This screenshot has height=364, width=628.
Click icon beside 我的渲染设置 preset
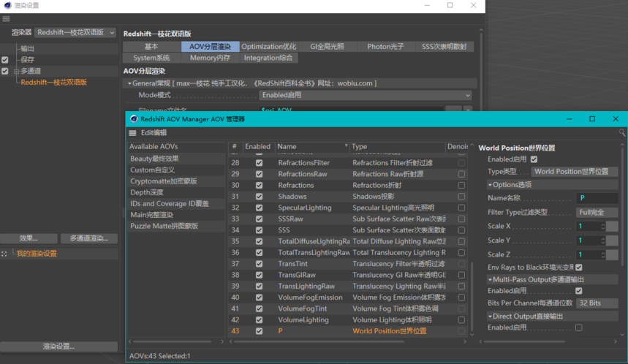pos(4,254)
